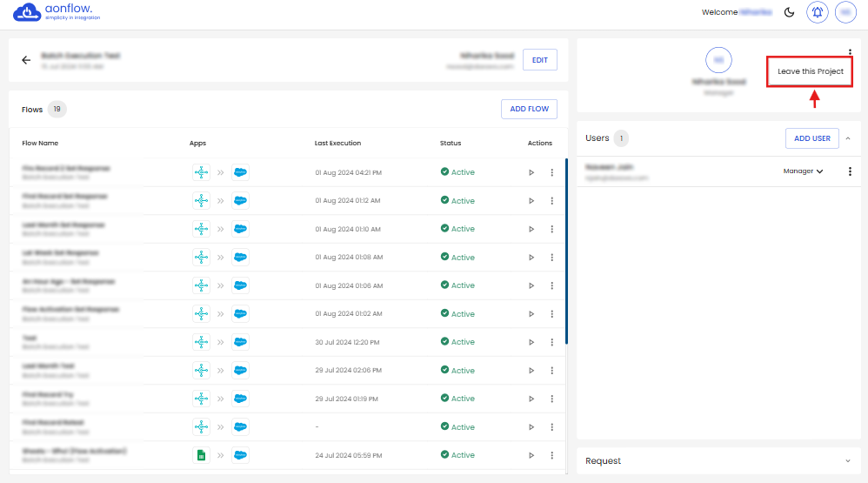This screenshot has height=483, width=868.
Task: Click the aonflow logo
Action: pos(50,12)
